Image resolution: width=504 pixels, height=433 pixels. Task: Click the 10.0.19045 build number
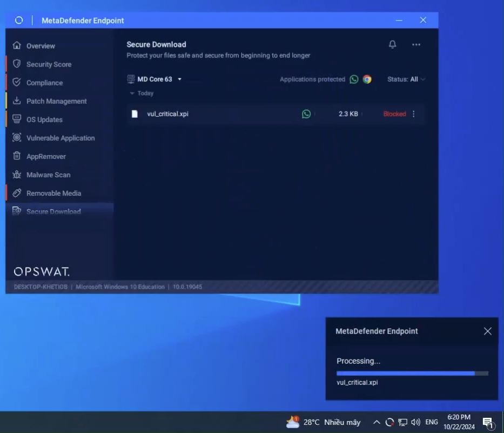click(187, 287)
